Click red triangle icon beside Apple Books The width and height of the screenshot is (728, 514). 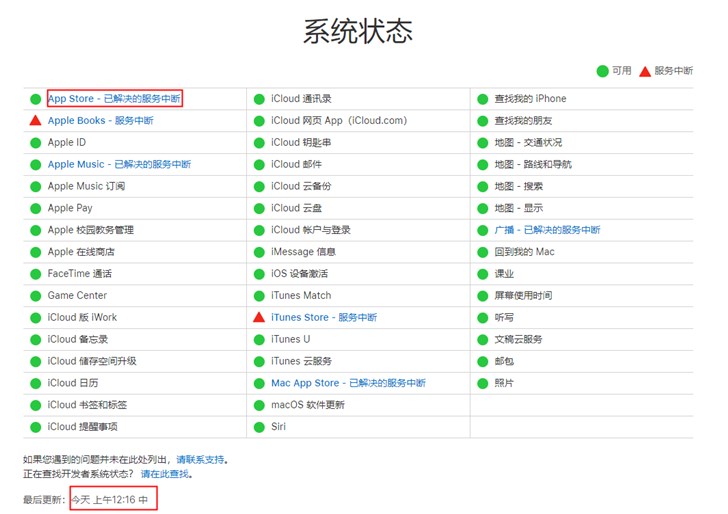pyautogui.click(x=35, y=121)
